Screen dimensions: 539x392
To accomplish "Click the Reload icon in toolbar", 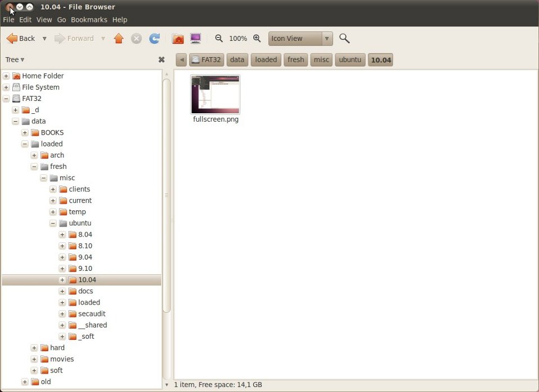I will [154, 39].
